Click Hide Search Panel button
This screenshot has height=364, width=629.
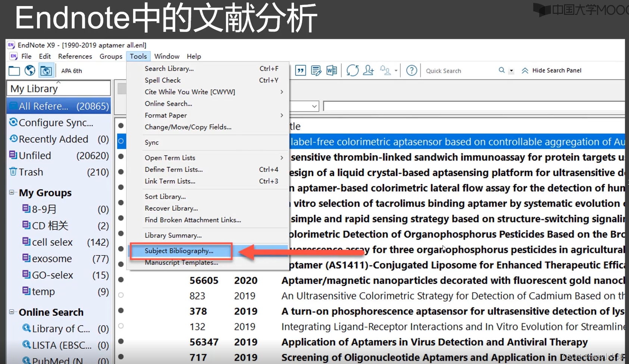551,70
